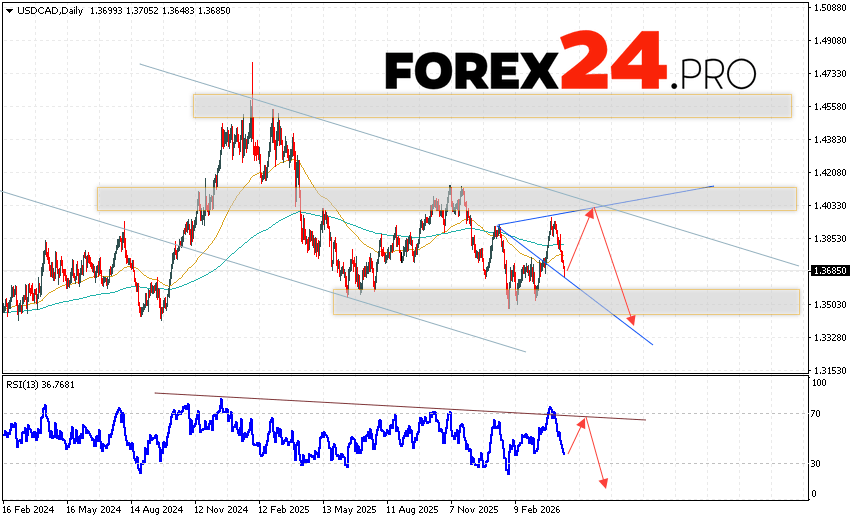Click the upper blue trendline's right end
Image resolution: width=854 pixels, height=521 pixels.
tap(713, 186)
